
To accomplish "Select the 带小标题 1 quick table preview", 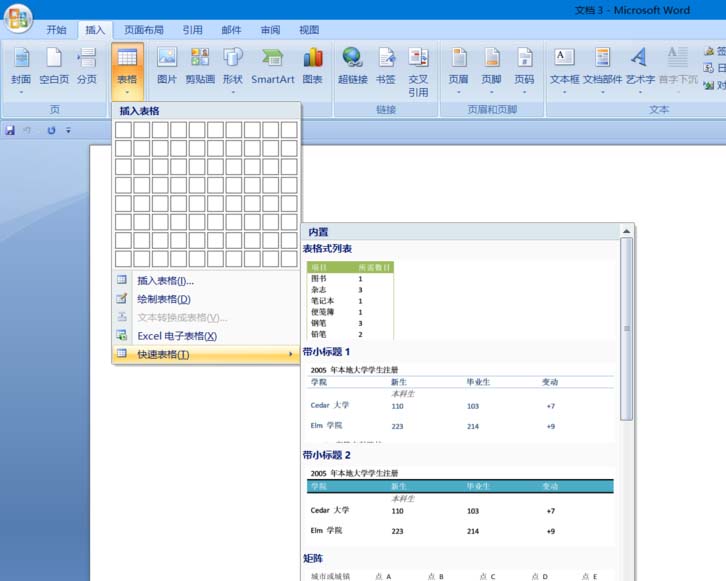I will click(x=461, y=403).
